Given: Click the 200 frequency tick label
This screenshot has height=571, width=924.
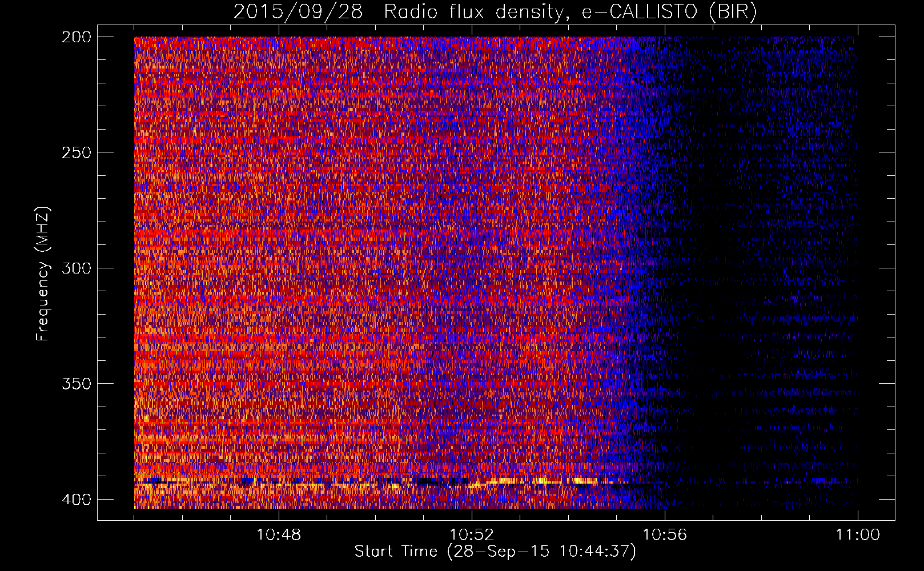Looking at the screenshot, I should [76, 37].
